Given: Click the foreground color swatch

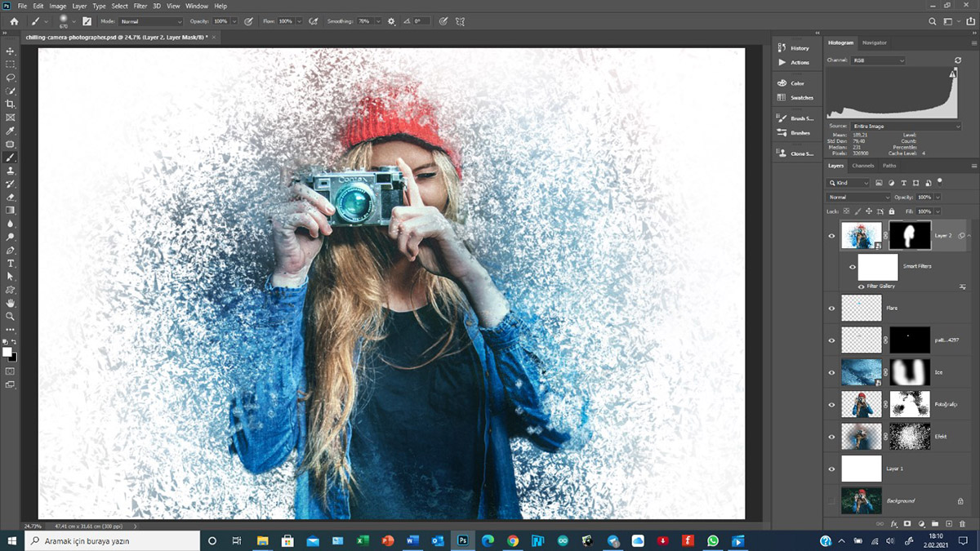Looking at the screenshot, I should click(x=7, y=352).
